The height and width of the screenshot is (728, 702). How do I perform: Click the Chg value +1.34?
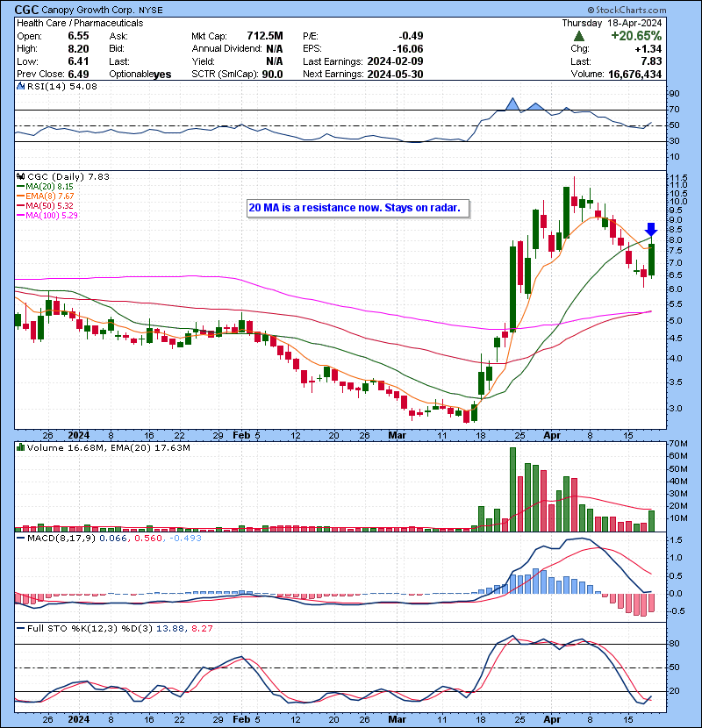[648, 49]
